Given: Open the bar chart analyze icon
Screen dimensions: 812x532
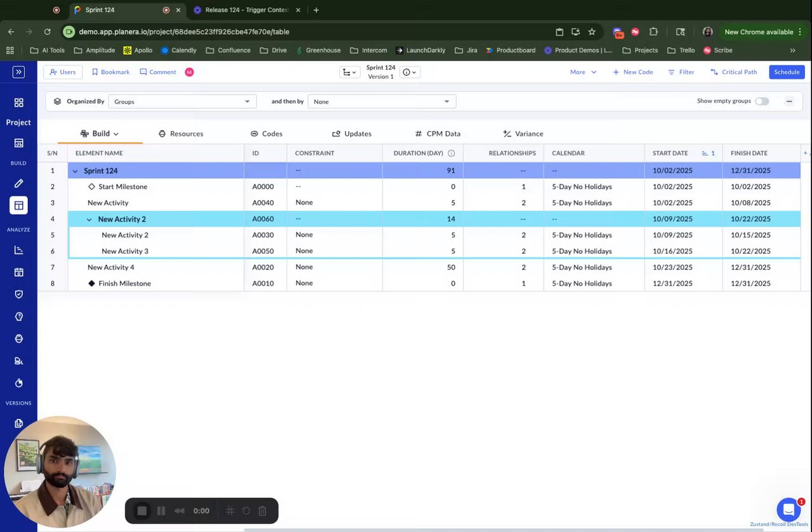Looking at the screenshot, I should pyautogui.click(x=18, y=250).
